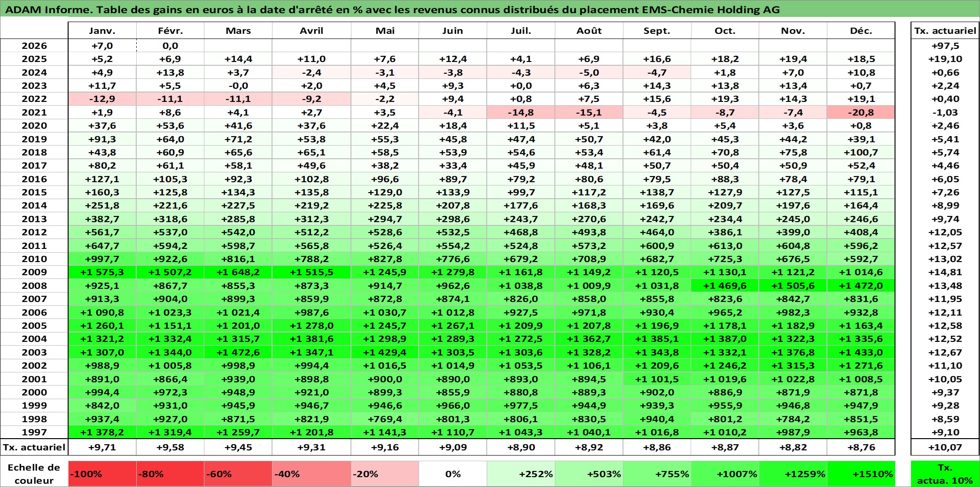
Task: Select the 2009 row label
Action: click(x=34, y=272)
